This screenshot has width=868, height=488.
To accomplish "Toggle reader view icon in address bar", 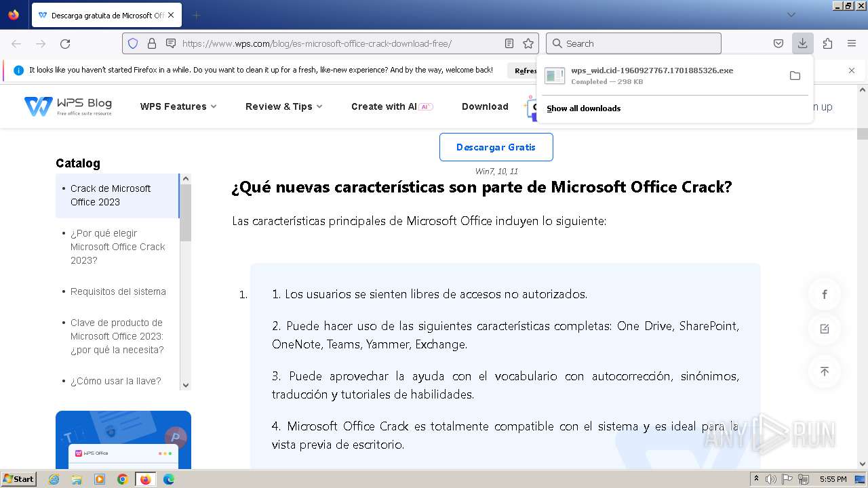I will point(509,43).
